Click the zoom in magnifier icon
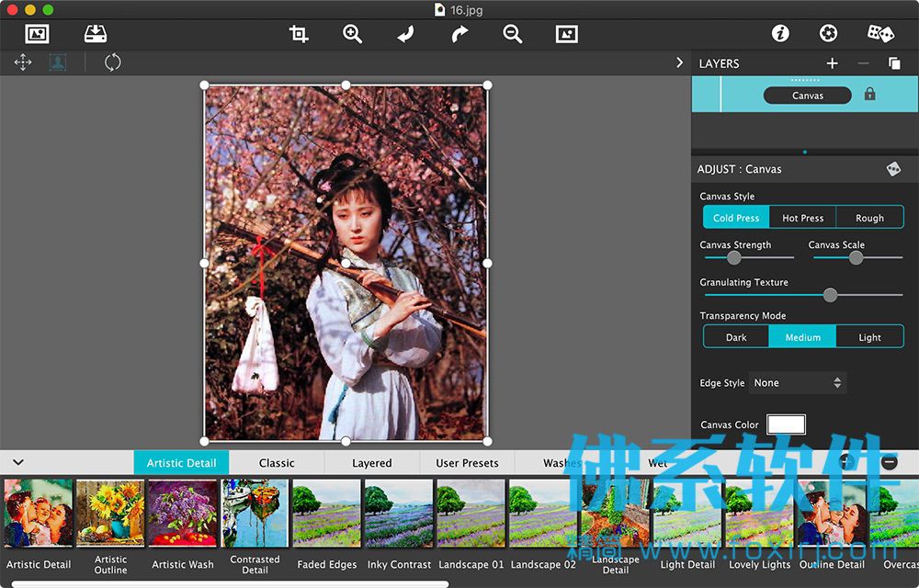This screenshot has height=588, width=919. (x=352, y=34)
